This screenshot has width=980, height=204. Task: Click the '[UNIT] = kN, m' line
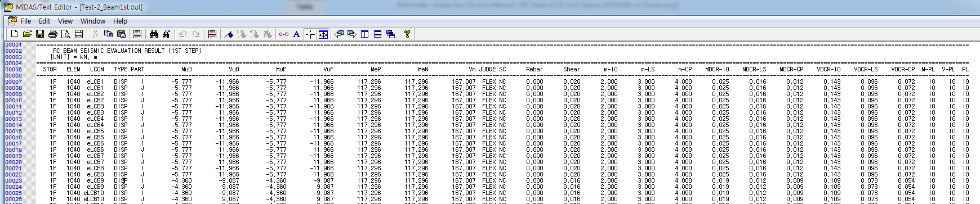[x=74, y=57]
